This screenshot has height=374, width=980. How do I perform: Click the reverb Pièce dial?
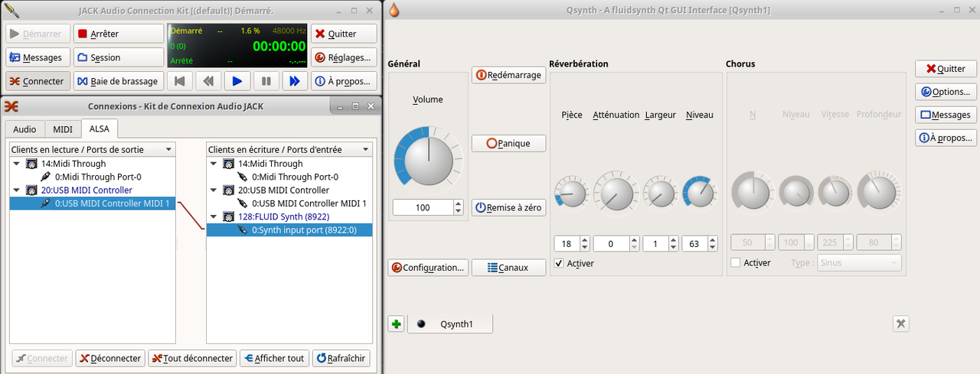(x=571, y=193)
